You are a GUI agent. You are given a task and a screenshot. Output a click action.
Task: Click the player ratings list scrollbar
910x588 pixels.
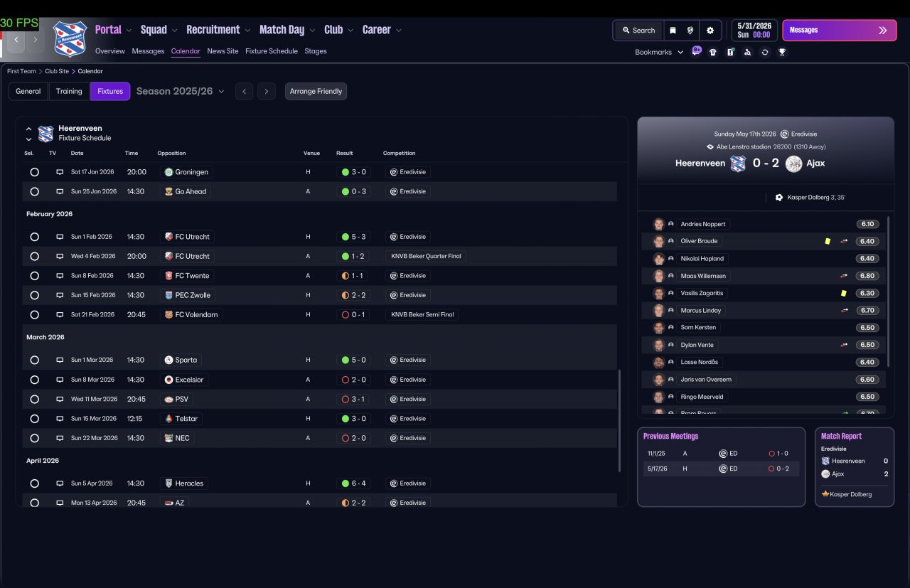[888, 292]
